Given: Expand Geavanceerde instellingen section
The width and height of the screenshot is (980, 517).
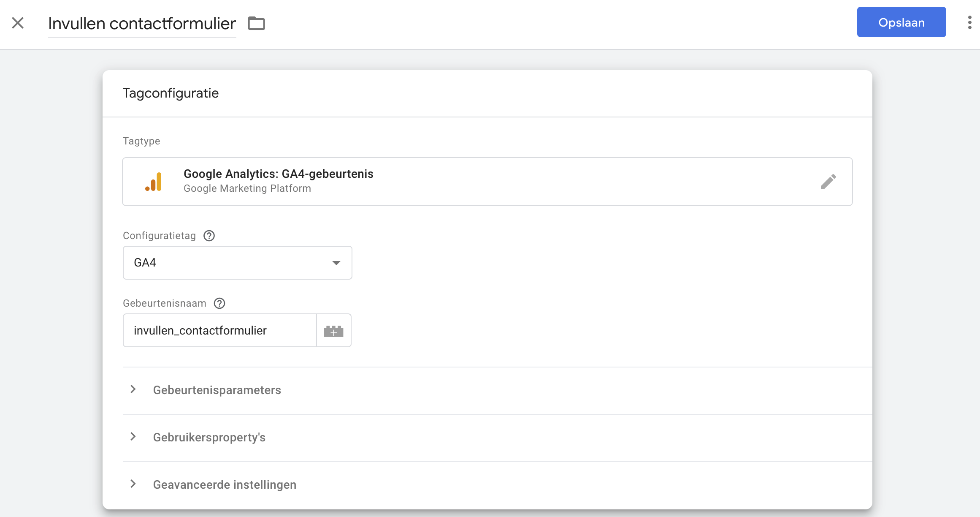Looking at the screenshot, I should point(225,485).
